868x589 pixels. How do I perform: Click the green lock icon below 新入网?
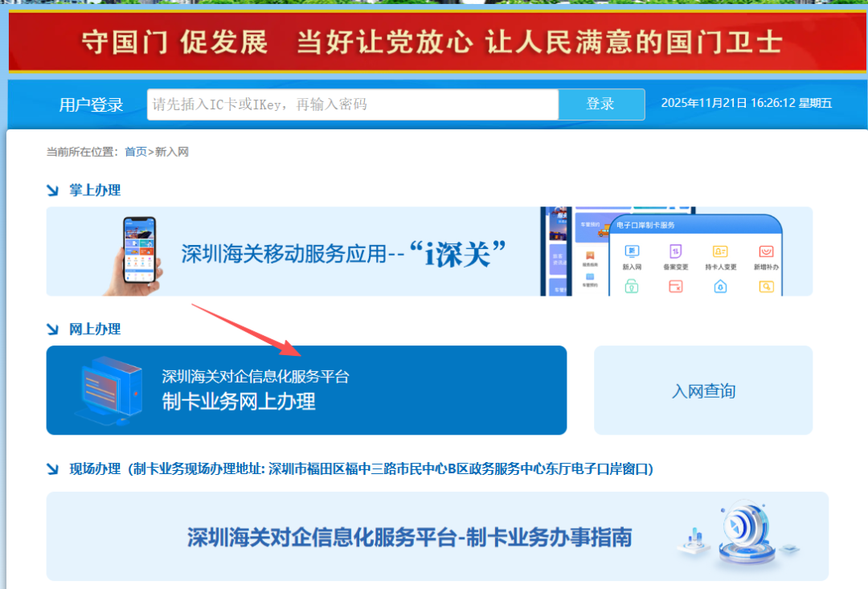point(632,287)
